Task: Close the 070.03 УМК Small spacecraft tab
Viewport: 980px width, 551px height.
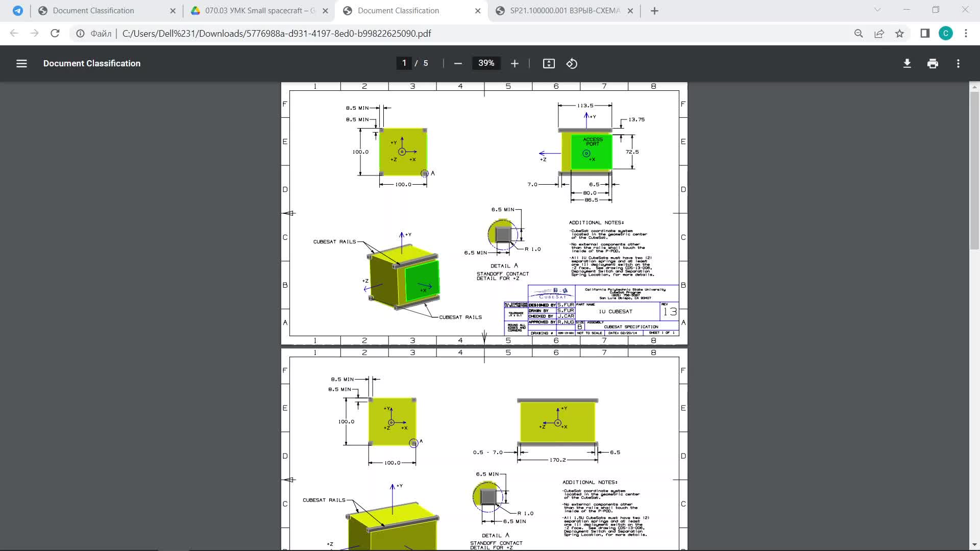Action: [x=325, y=11]
